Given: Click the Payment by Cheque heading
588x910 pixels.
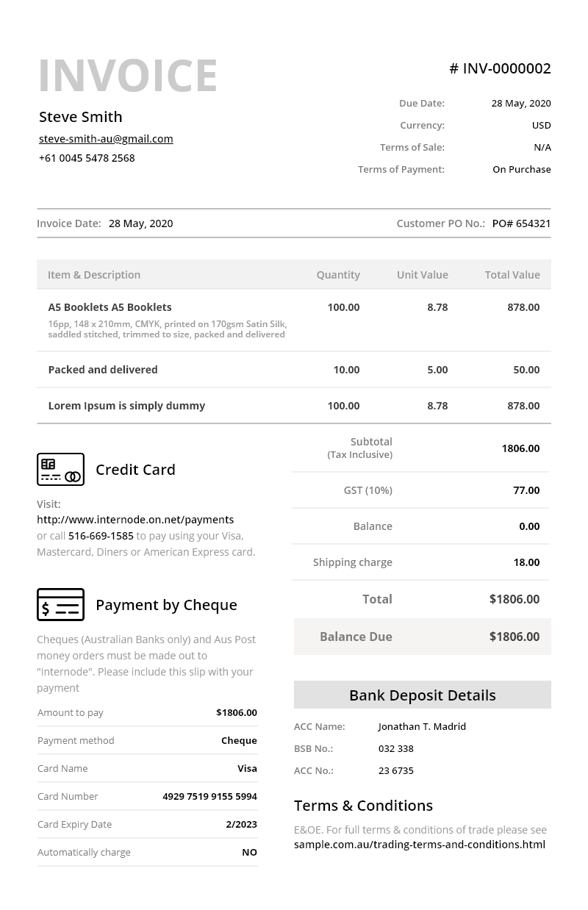Looking at the screenshot, I should 166,604.
